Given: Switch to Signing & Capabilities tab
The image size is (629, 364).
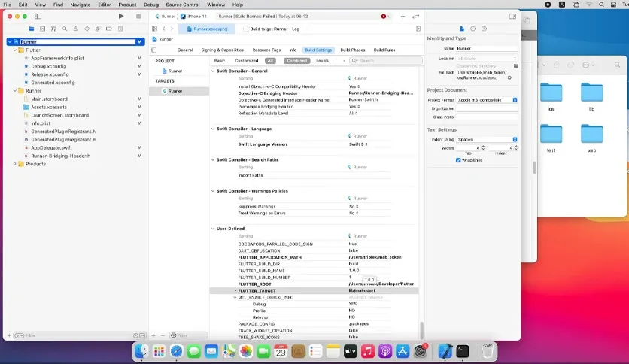Looking at the screenshot, I should (222, 50).
